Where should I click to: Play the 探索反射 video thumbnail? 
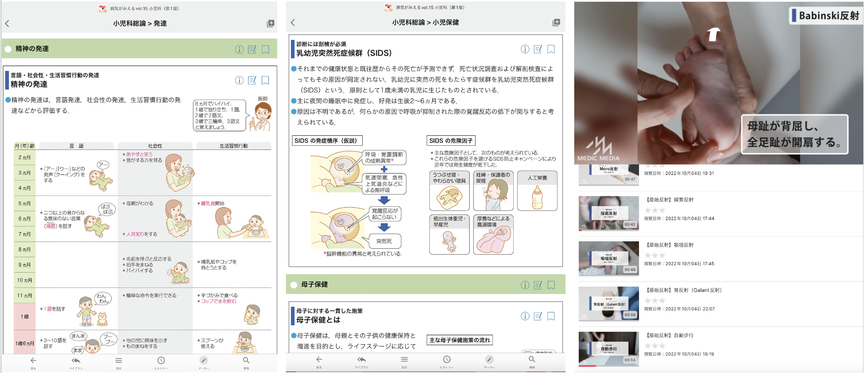[609, 213]
